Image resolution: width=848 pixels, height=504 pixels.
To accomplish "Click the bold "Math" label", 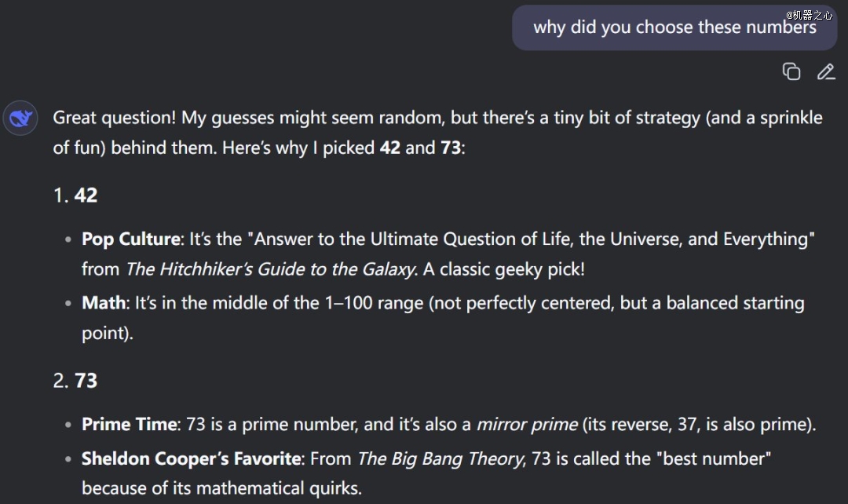I will tap(105, 303).
